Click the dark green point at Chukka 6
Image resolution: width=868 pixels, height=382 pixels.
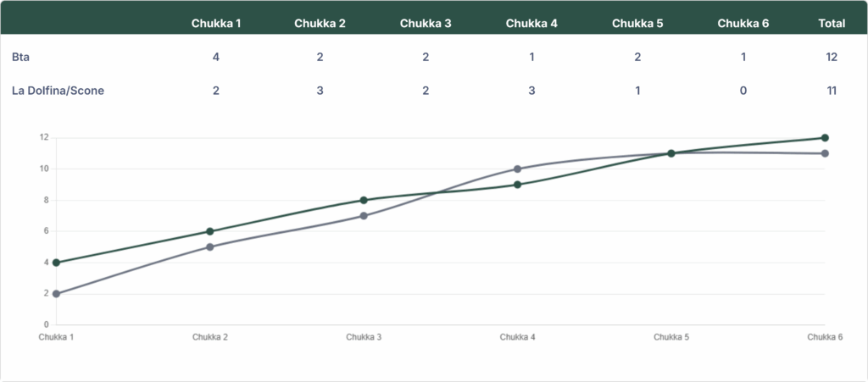tap(825, 138)
